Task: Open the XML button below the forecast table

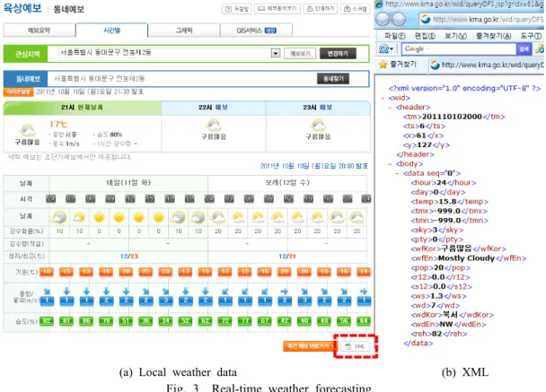Action: (355, 346)
